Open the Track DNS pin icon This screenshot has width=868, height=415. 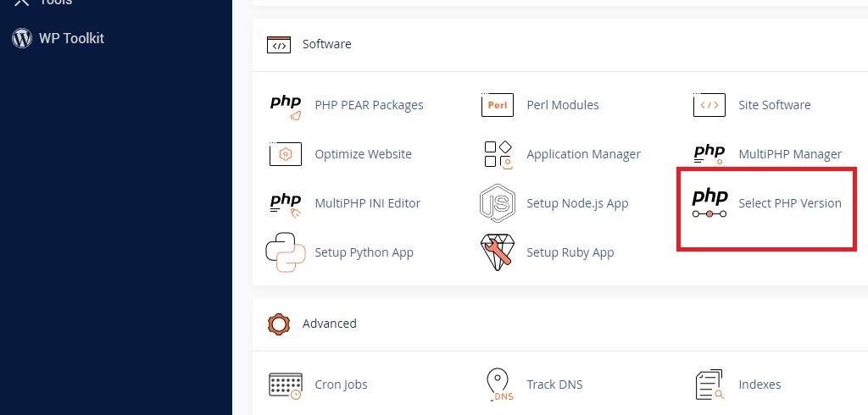[498, 385]
